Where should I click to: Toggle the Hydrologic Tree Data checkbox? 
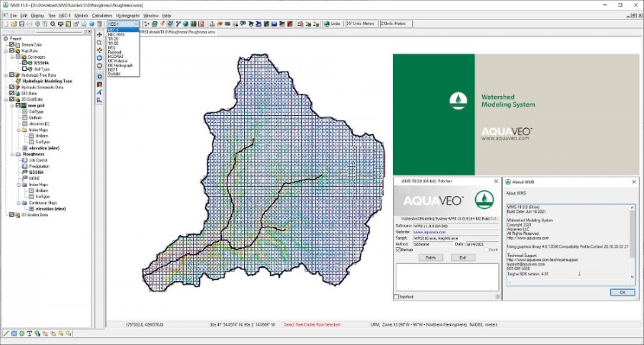(11, 75)
